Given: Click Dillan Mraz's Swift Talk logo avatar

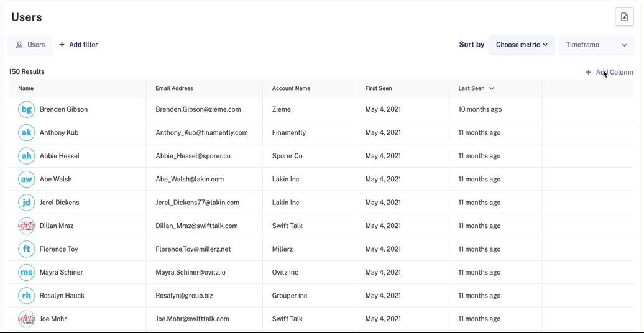Looking at the screenshot, I should (x=26, y=226).
